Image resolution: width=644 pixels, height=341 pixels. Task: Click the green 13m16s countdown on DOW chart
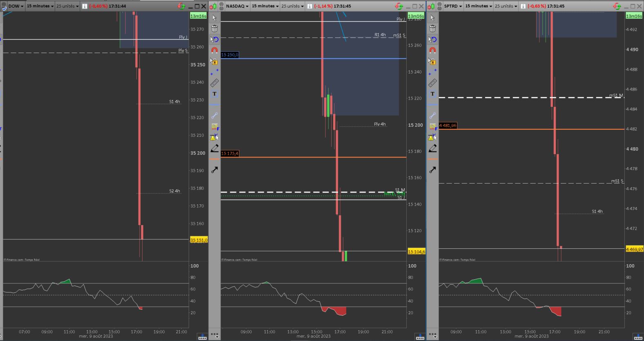198,16
